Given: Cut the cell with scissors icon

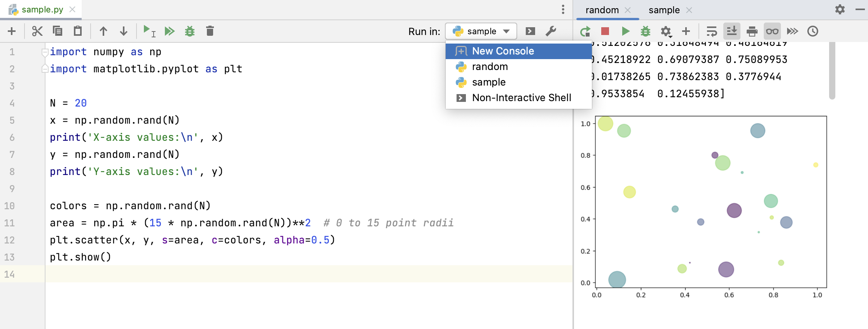Looking at the screenshot, I should pos(37,31).
